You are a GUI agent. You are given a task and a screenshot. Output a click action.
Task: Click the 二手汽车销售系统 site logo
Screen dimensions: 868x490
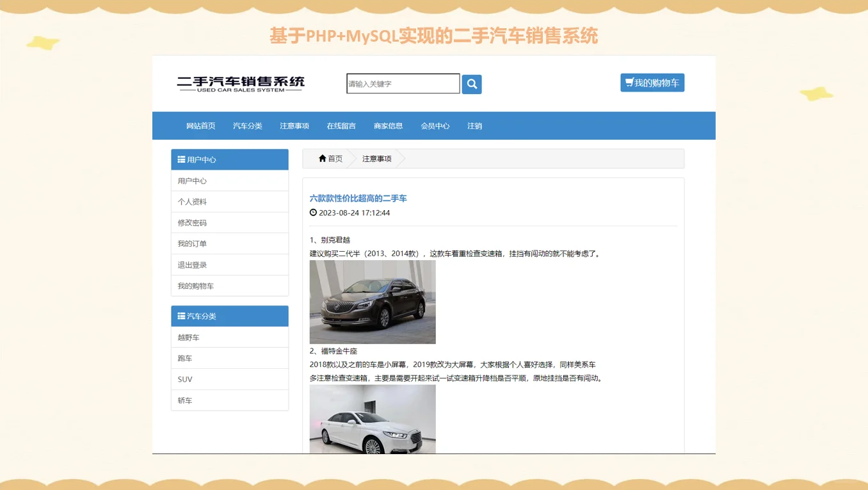240,83
